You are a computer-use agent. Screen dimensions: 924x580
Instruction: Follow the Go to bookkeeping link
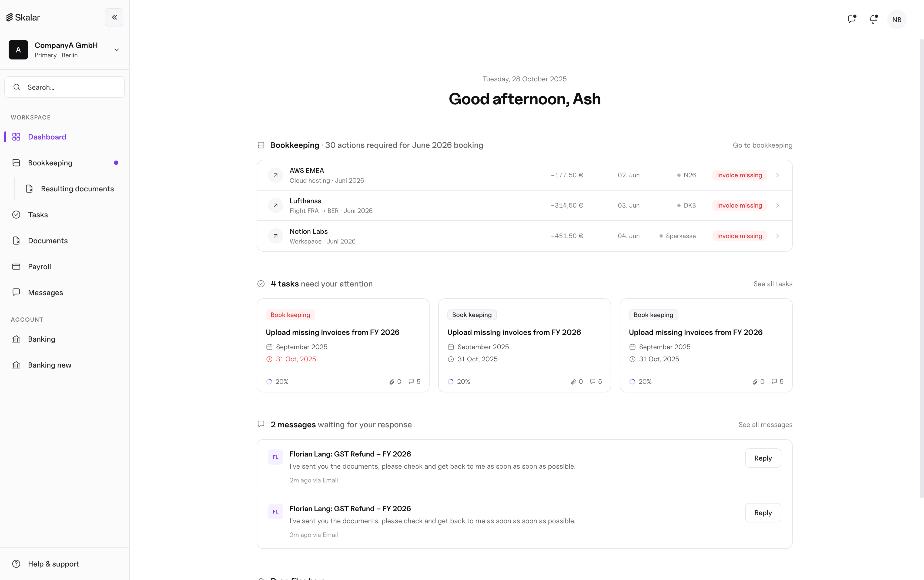762,145
